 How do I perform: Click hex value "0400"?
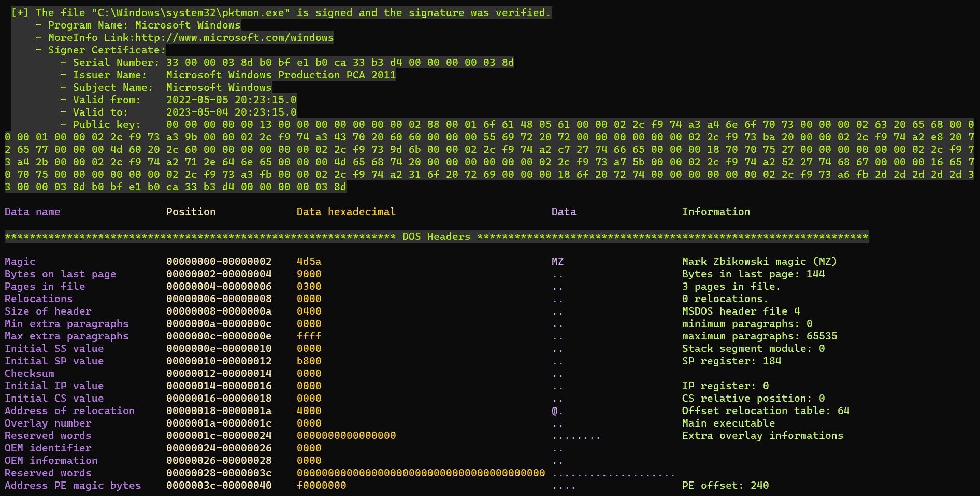pyautogui.click(x=309, y=311)
